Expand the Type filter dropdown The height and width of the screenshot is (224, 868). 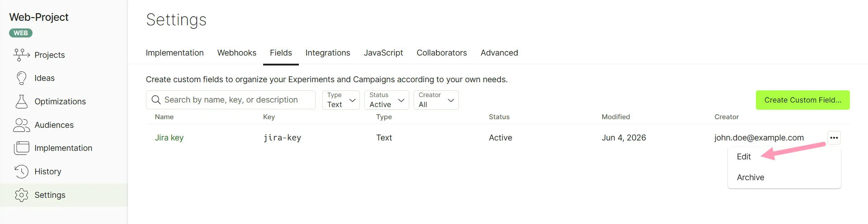coord(341,100)
